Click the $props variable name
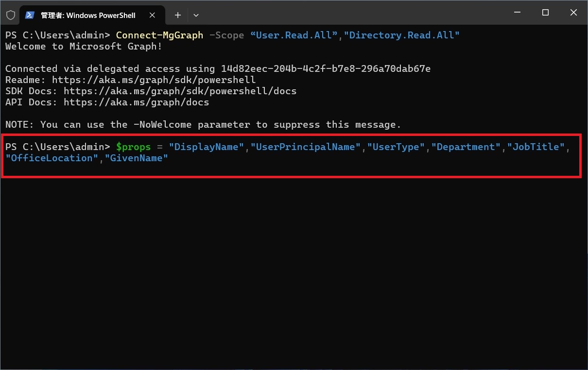The width and height of the screenshot is (588, 370). click(133, 147)
